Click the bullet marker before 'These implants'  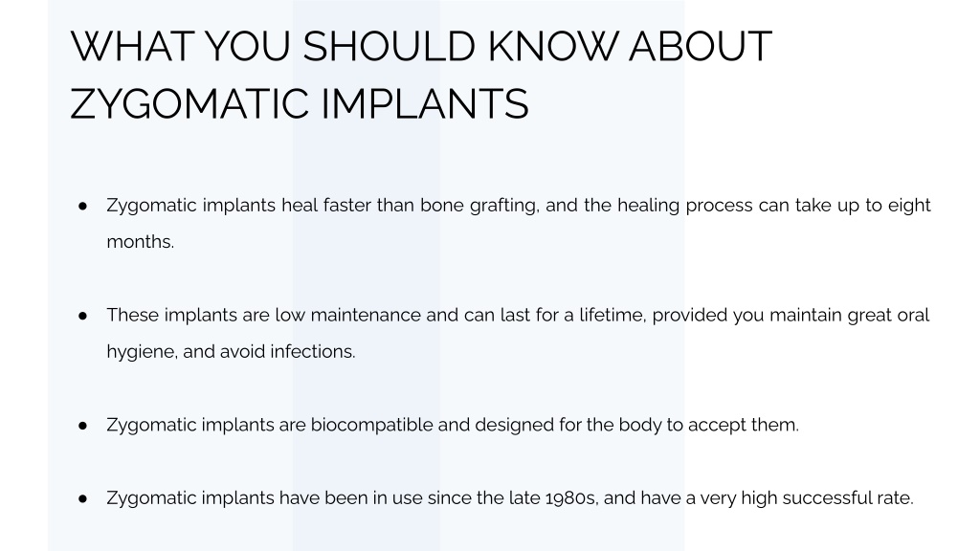(82, 316)
